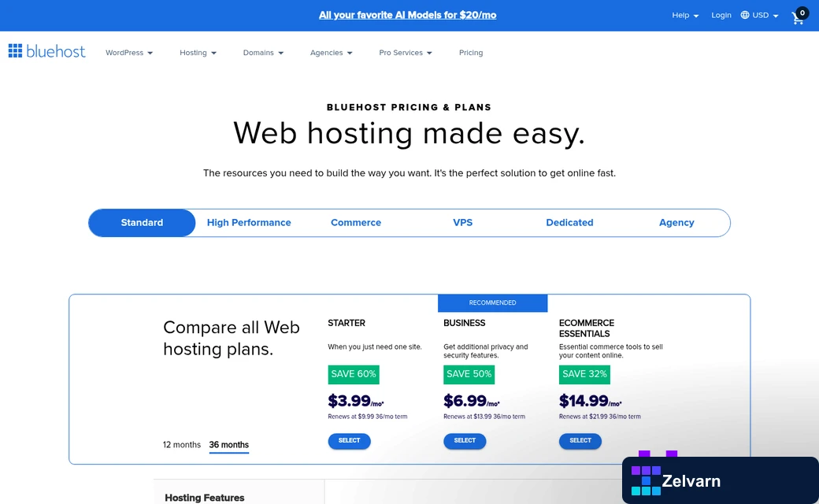This screenshot has height=504, width=819.
Task: Click the Bluehost logo
Action: [47, 51]
